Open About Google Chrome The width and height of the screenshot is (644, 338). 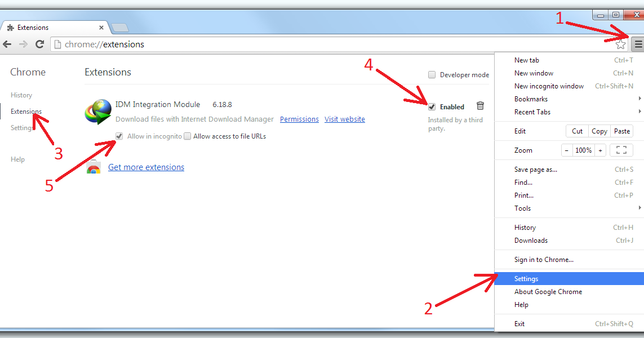[x=569, y=292]
